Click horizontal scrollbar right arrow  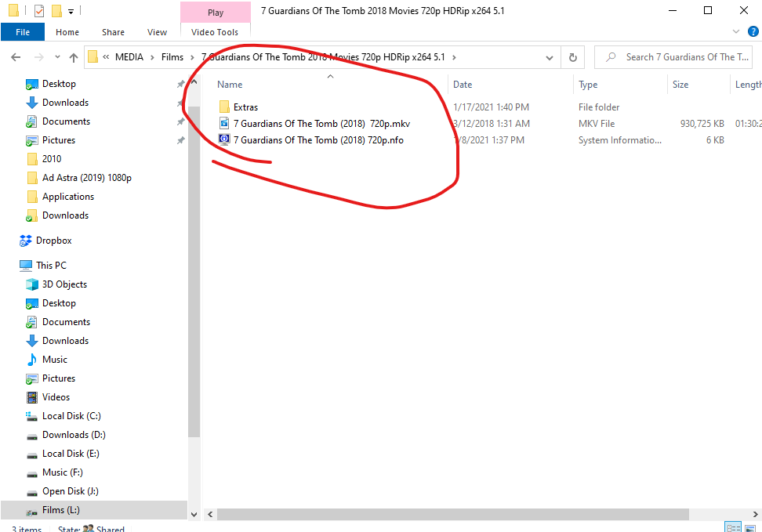[x=755, y=514]
